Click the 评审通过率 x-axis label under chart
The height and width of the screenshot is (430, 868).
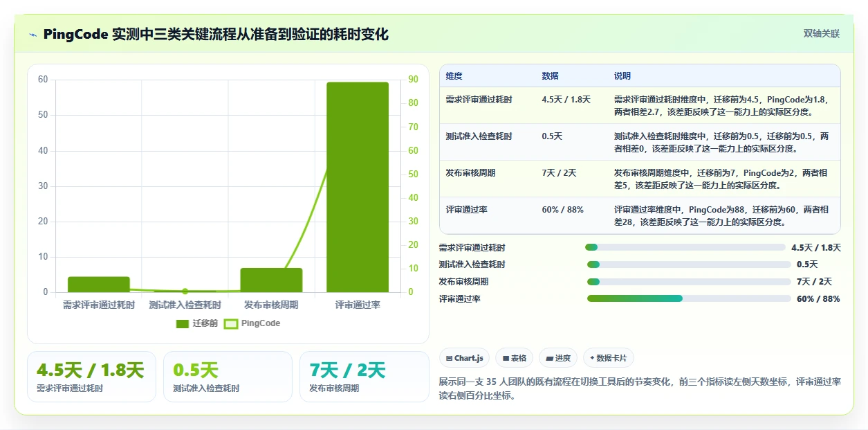[x=358, y=305]
